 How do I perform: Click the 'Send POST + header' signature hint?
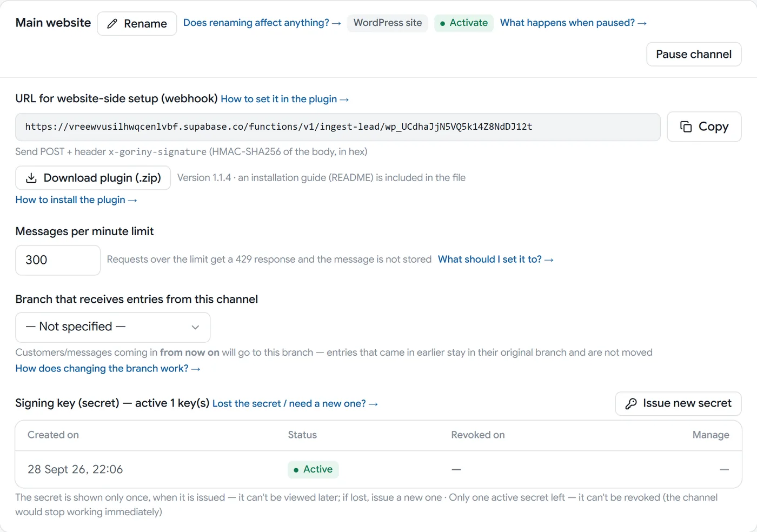point(191,152)
